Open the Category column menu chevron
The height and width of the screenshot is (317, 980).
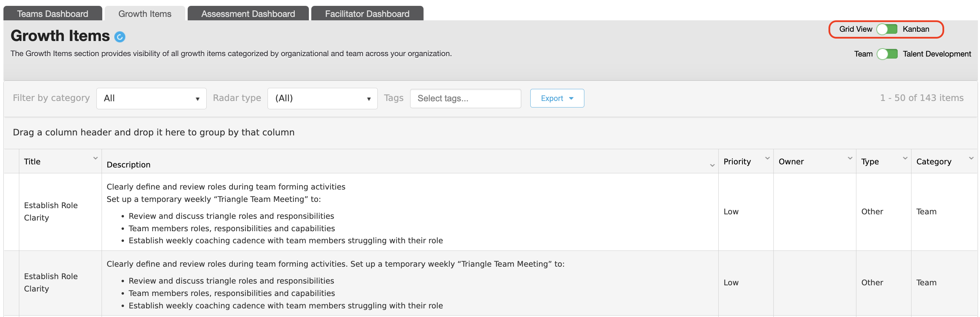click(x=971, y=158)
